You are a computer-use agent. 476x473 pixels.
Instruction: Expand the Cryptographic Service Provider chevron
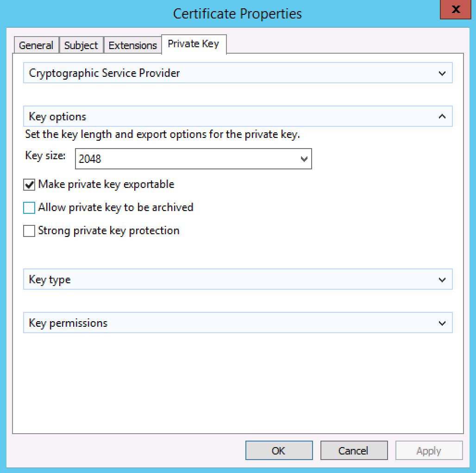(x=442, y=74)
